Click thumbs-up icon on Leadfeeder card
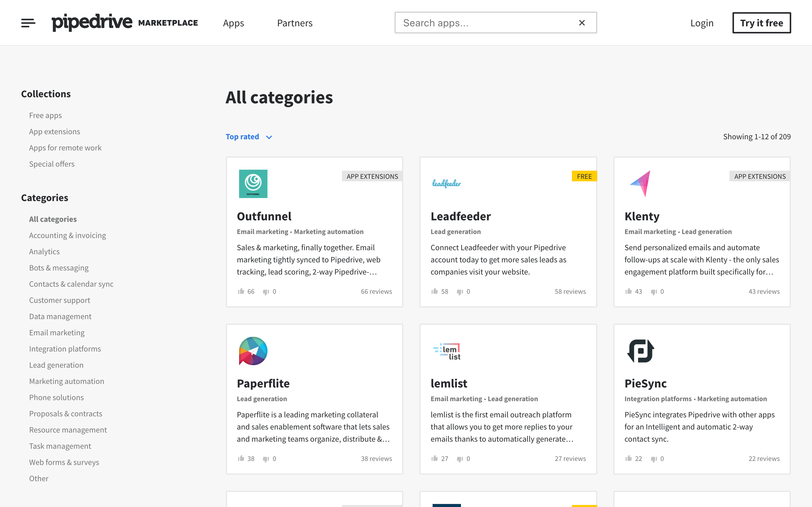Viewport: 812px width, 507px height. 435,291
